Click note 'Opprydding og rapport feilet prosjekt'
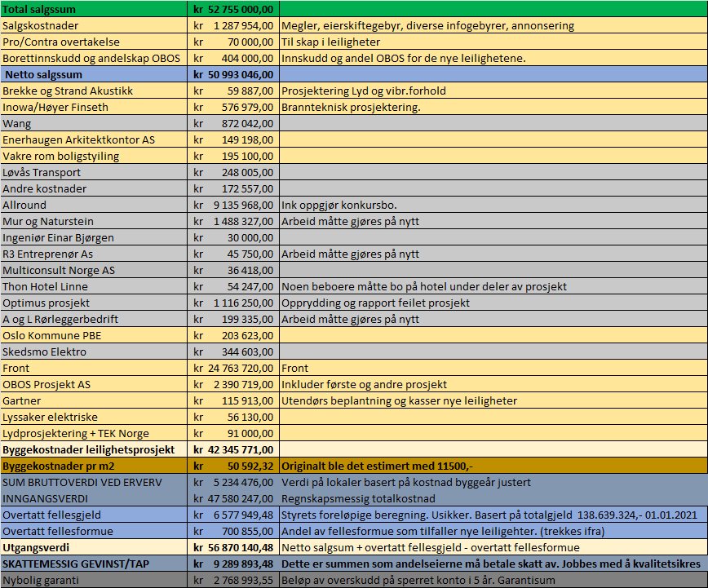708x588 pixels. point(376,303)
